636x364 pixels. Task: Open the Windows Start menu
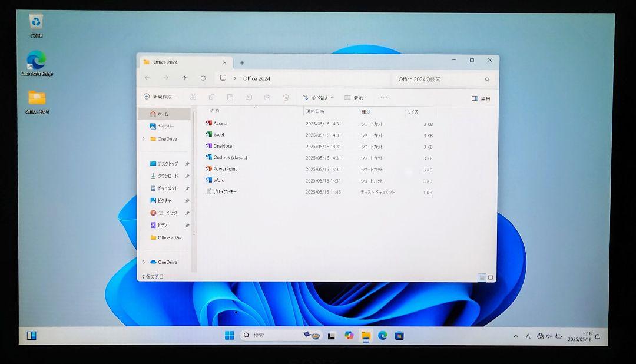229,335
